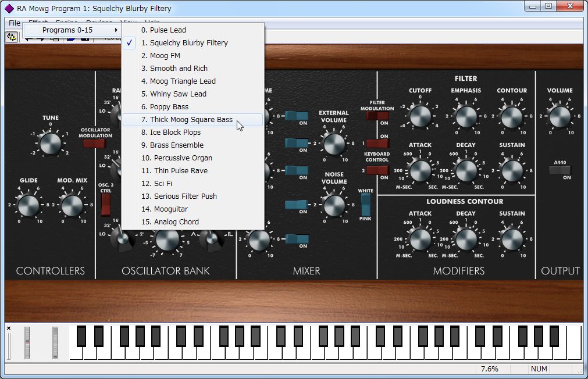588x379 pixels.
Task: Load program 15. Analog Chord
Action: coord(193,221)
